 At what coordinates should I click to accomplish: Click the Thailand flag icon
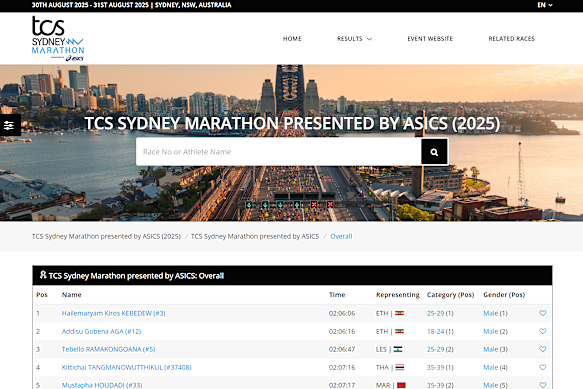coord(400,367)
